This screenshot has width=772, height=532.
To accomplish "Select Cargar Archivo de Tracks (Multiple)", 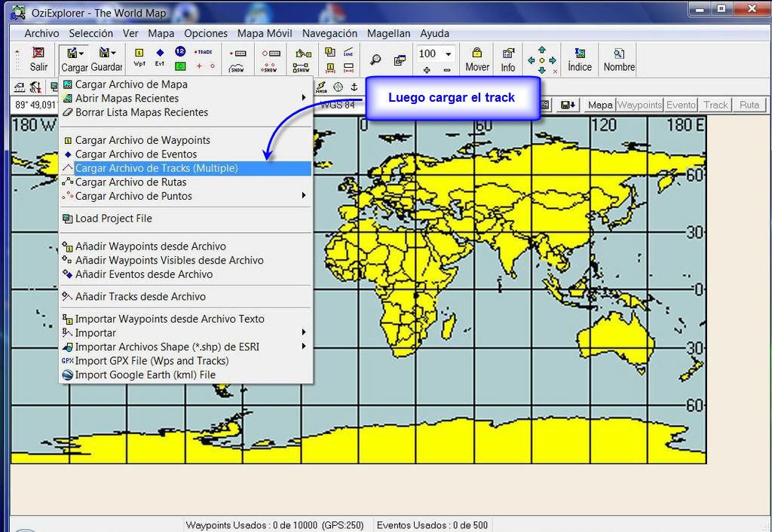I will pyautogui.click(x=185, y=168).
